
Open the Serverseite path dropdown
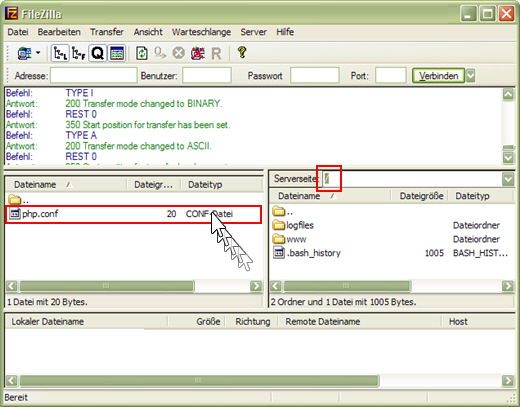[x=508, y=179]
